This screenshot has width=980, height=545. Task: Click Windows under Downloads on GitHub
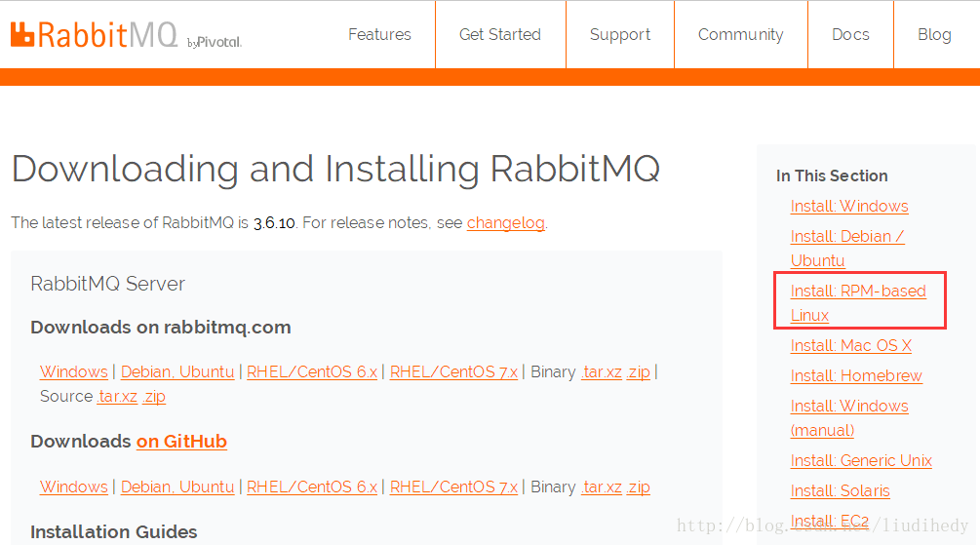[74, 487]
